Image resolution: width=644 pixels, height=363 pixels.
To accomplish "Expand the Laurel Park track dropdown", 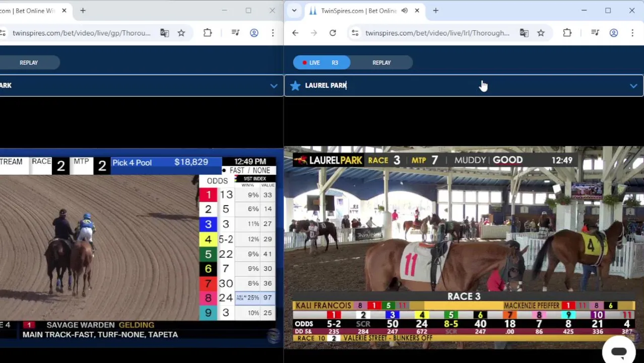I will click(633, 86).
